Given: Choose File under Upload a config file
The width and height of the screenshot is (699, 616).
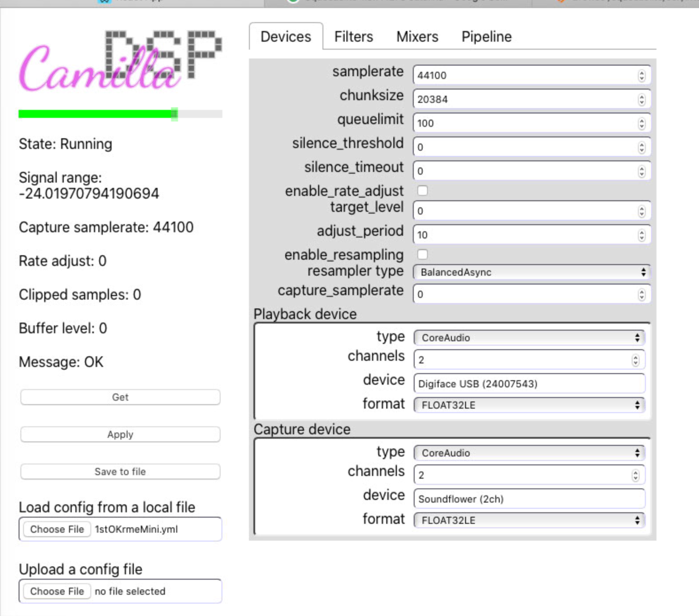Looking at the screenshot, I should tap(57, 591).
